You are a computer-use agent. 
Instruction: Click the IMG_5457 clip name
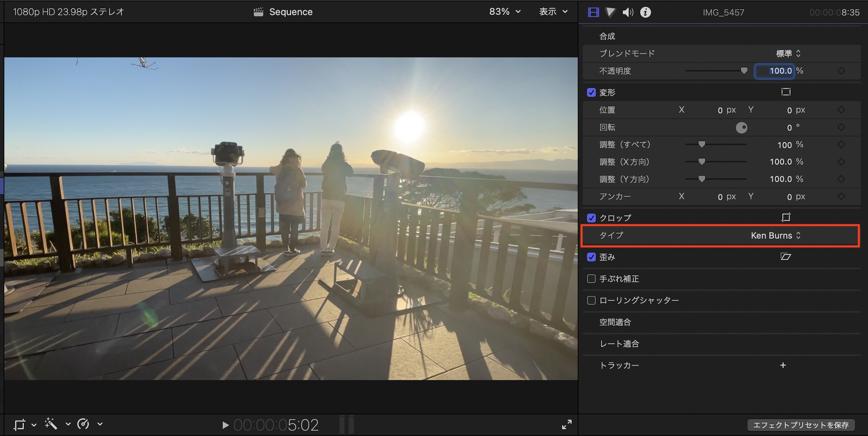[723, 13]
